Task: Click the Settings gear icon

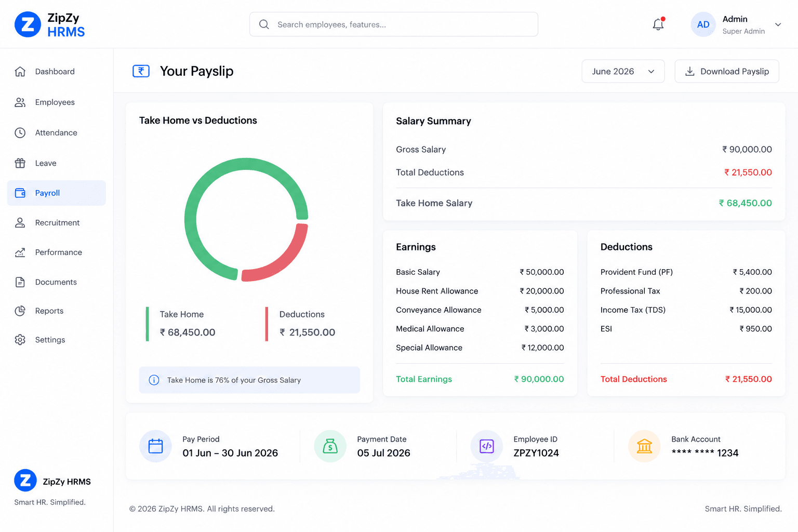Action: click(20, 340)
